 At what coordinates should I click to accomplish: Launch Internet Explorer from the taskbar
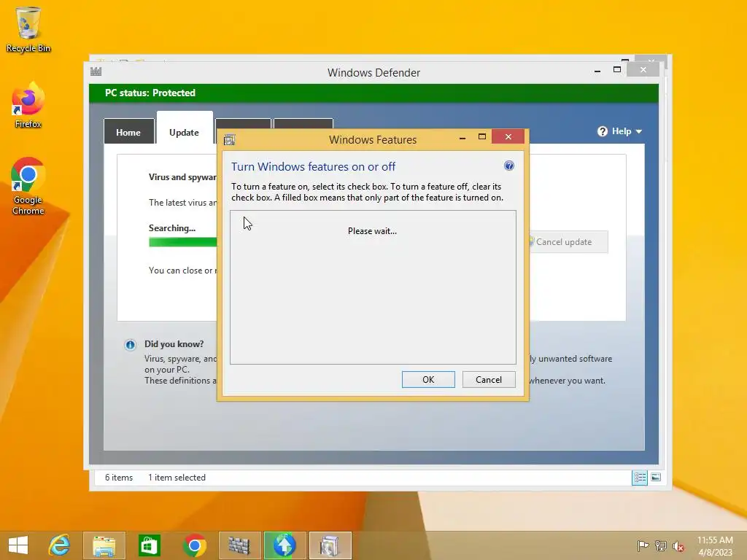click(59, 545)
